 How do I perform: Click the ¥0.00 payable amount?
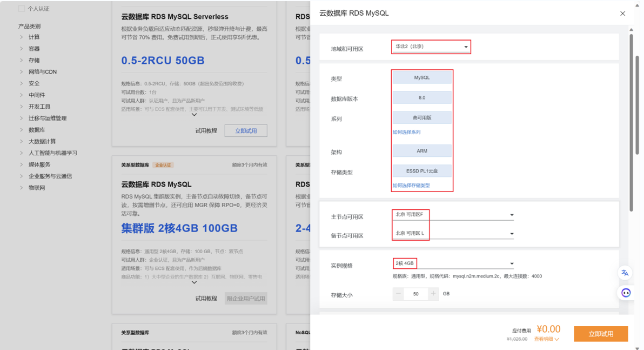[548, 329]
